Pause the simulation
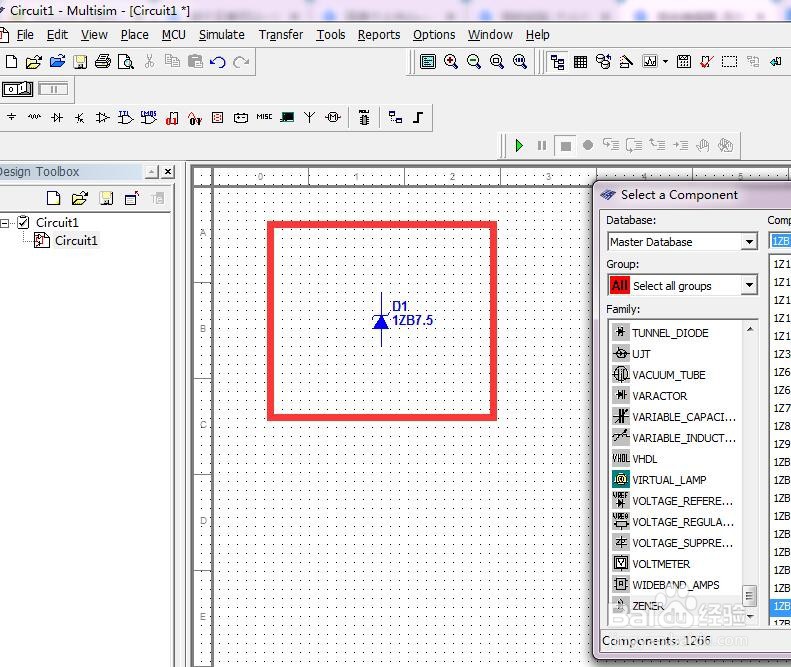This screenshot has height=667, width=791. pyautogui.click(x=542, y=146)
